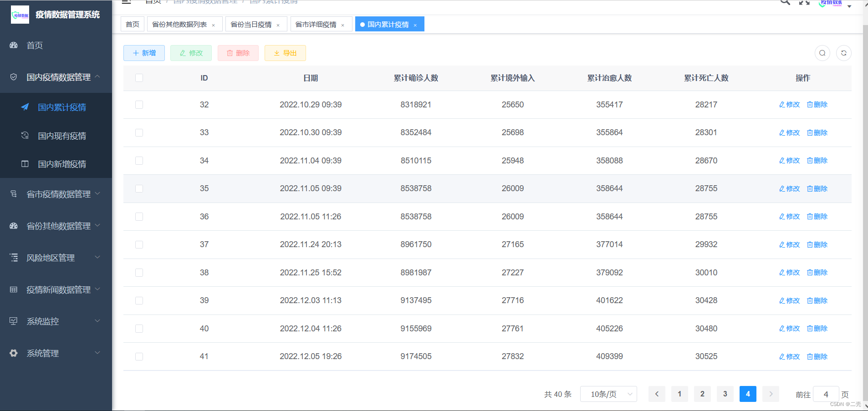Edit row ID 37 with 修改
Viewport: 868px width, 411px height.
click(790, 245)
